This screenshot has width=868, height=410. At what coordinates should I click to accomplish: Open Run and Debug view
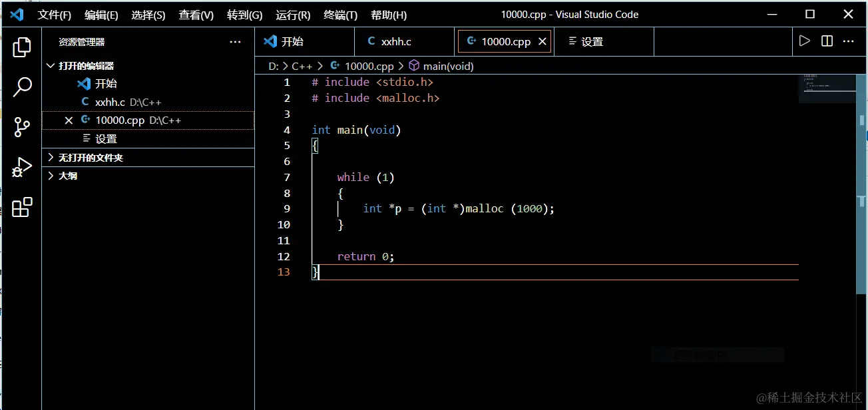coord(22,167)
